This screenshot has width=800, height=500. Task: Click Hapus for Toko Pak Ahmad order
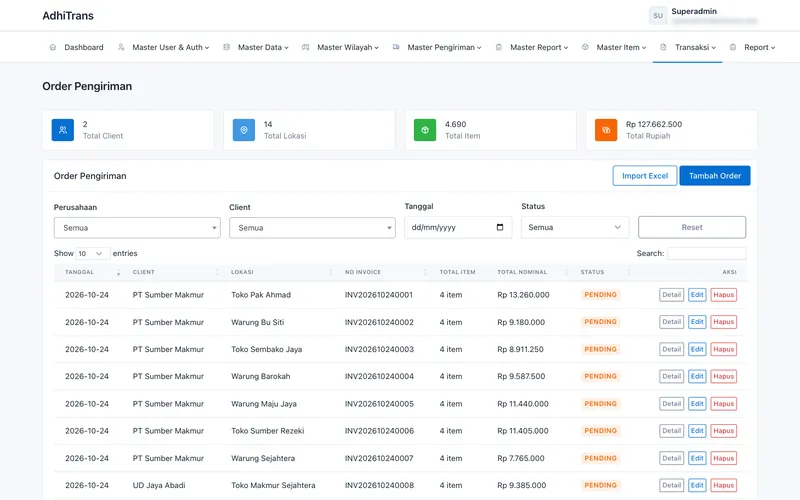coord(723,294)
